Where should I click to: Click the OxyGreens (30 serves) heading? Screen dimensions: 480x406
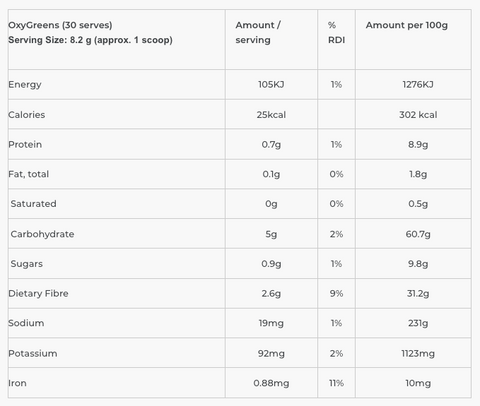(60, 25)
